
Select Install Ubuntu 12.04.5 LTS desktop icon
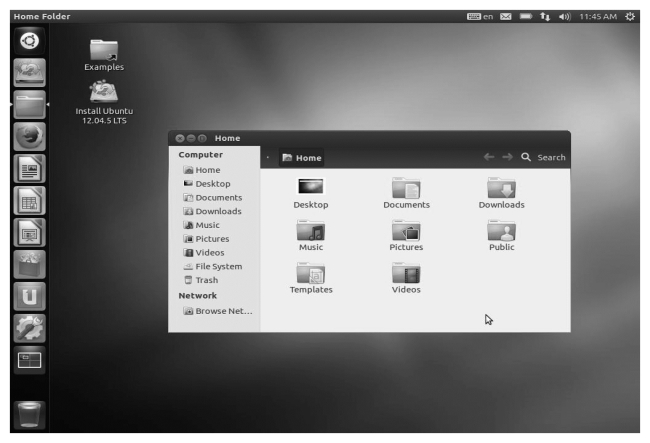tap(104, 102)
